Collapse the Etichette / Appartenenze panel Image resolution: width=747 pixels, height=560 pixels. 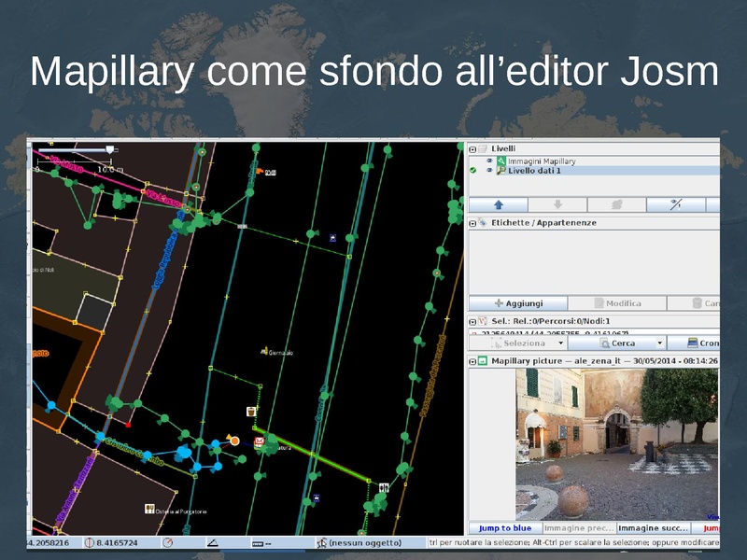pos(472,223)
